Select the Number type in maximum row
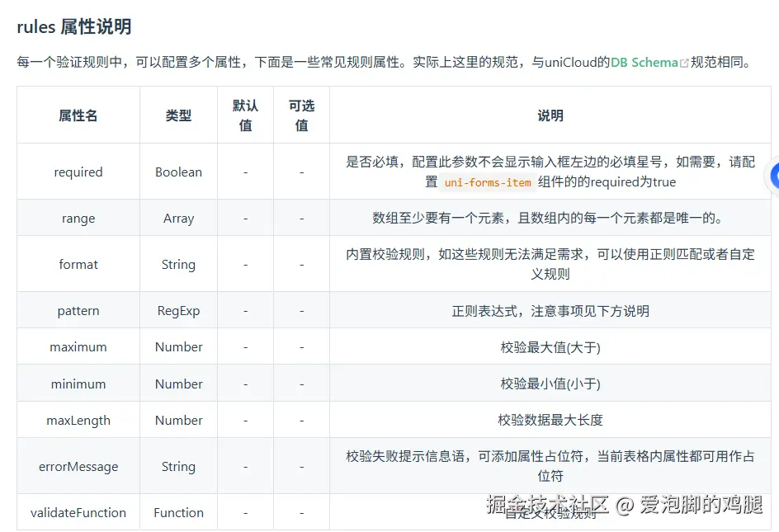Image resolution: width=779 pixels, height=532 pixels. [x=178, y=346]
